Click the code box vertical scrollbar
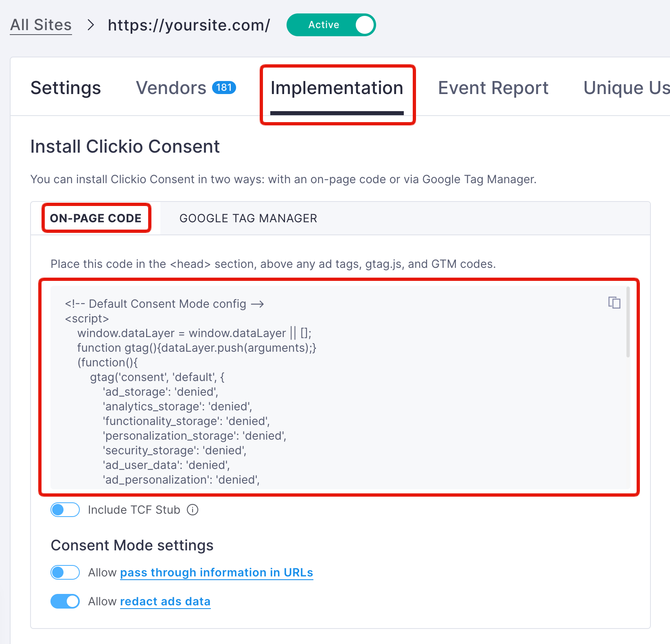The image size is (670, 644). [x=628, y=322]
